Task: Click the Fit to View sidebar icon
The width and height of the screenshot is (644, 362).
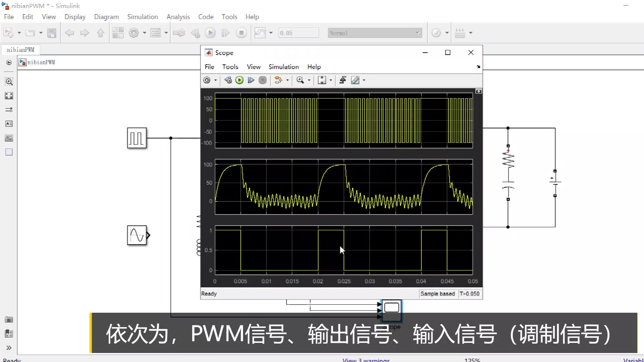Action: click(x=9, y=96)
